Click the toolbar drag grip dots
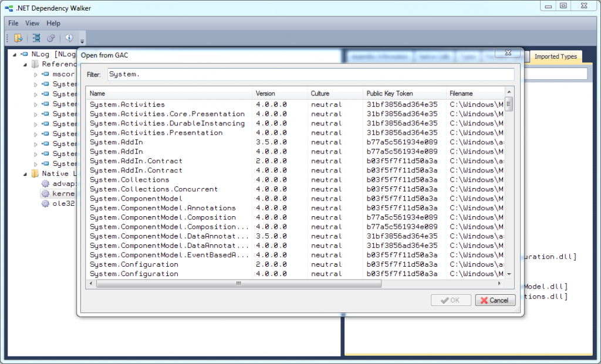Screen dimensions: 601x364 tap(7, 38)
